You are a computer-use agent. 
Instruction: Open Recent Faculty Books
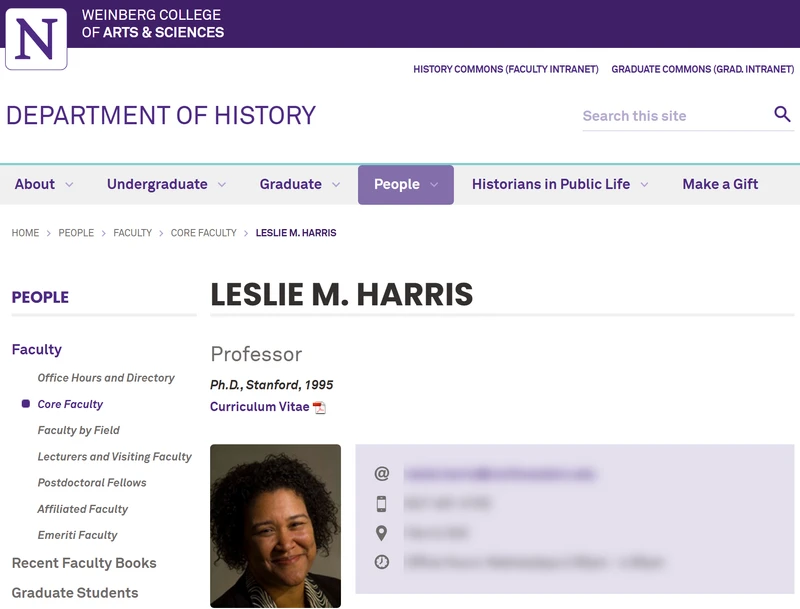pyautogui.click(x=84, y=563)
